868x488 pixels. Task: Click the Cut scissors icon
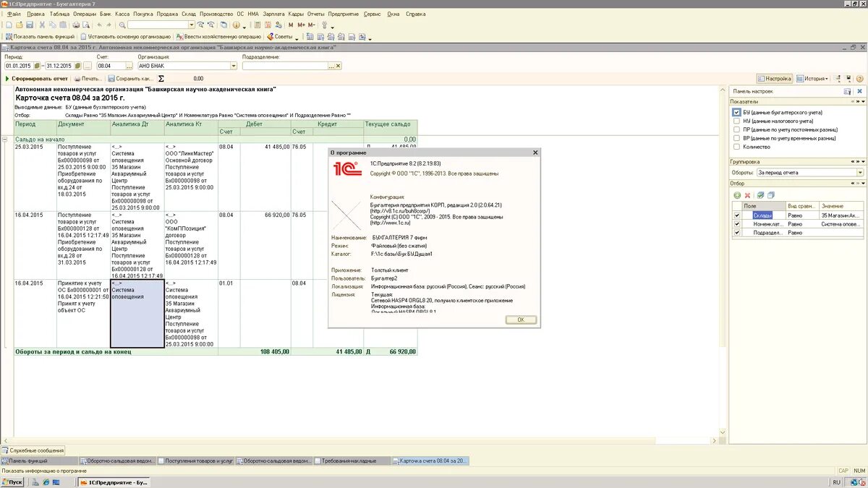click(42, 25)
